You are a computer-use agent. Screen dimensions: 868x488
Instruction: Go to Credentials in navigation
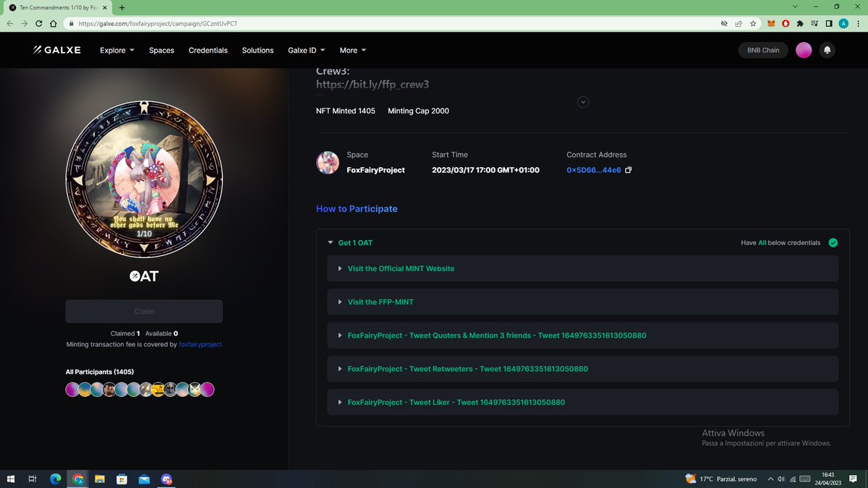[208, 50]
